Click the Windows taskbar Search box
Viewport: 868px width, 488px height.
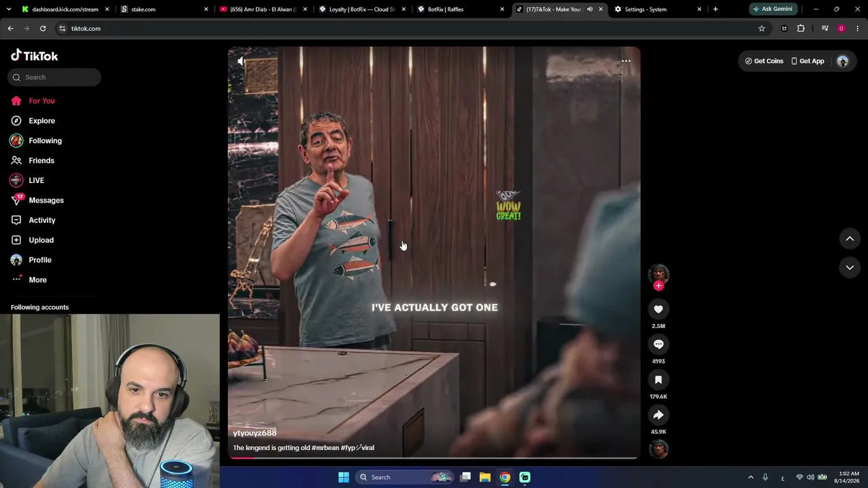pos(404,477)
